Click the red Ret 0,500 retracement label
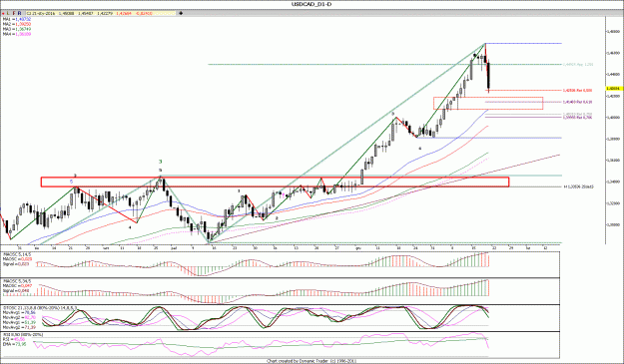The image size is (624, 364). click(x=577, y=91)
